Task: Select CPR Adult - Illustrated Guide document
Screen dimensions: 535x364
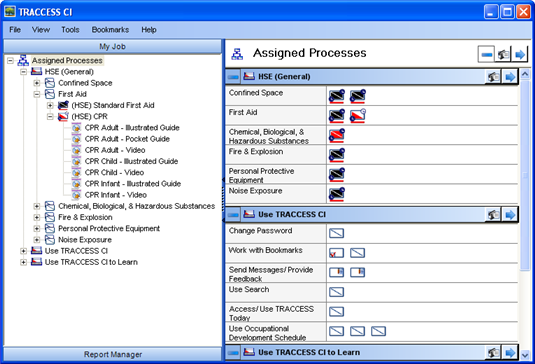Action: point(132,128)
